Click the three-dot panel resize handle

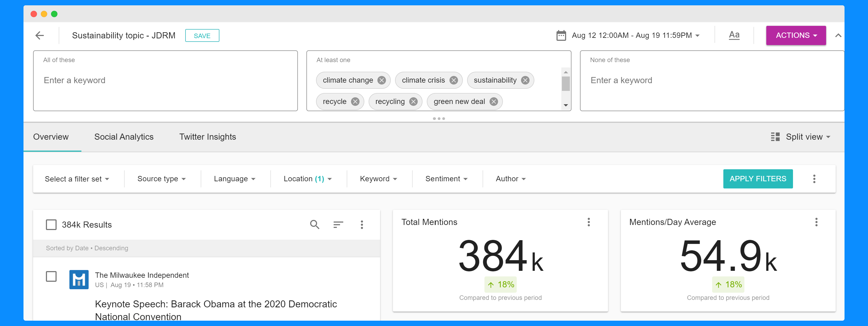pyautogui.click(x=438, y=118)
